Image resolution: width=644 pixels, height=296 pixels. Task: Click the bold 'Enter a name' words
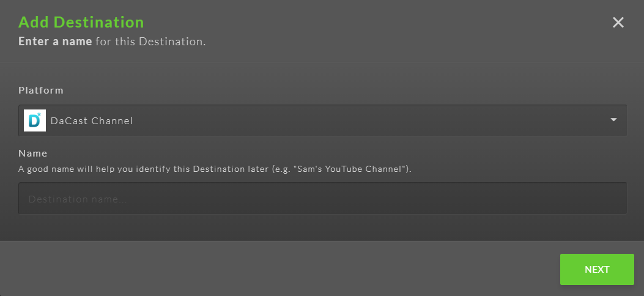[x=55, y=42]
